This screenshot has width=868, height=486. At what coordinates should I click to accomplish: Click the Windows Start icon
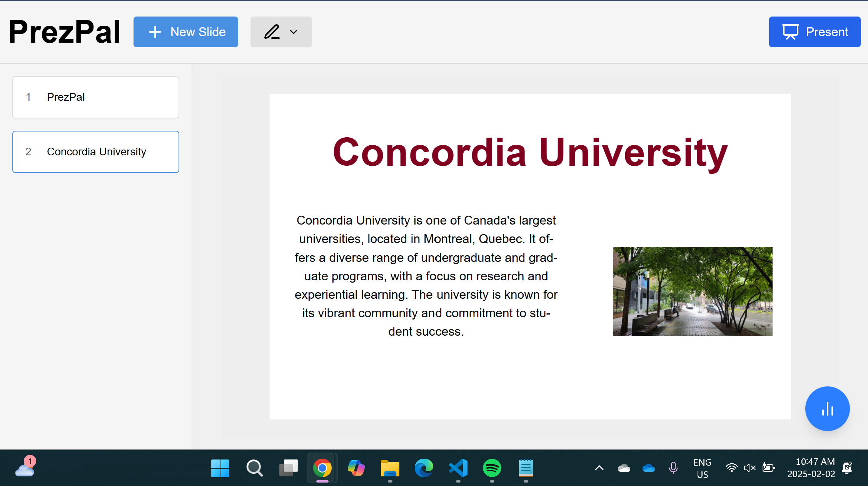[x=220, y=468]
